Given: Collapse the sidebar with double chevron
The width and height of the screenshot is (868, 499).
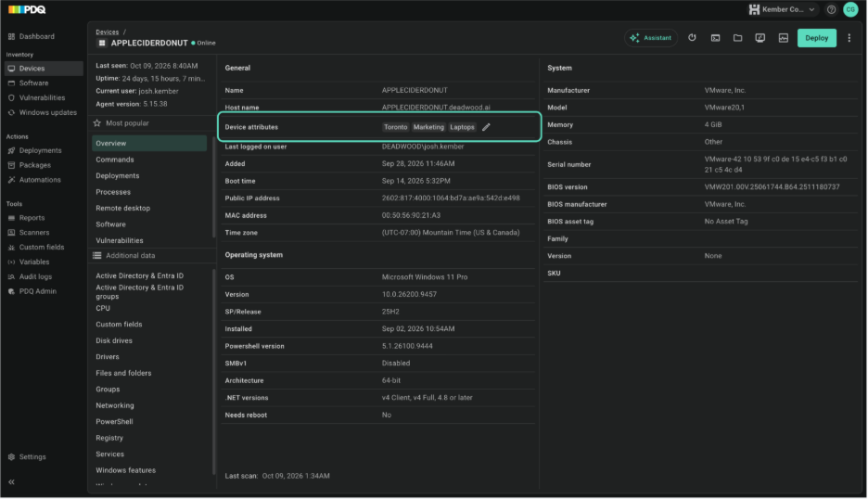Looking at the screenshot, I should pyautogui.click(x=11, y=481).
